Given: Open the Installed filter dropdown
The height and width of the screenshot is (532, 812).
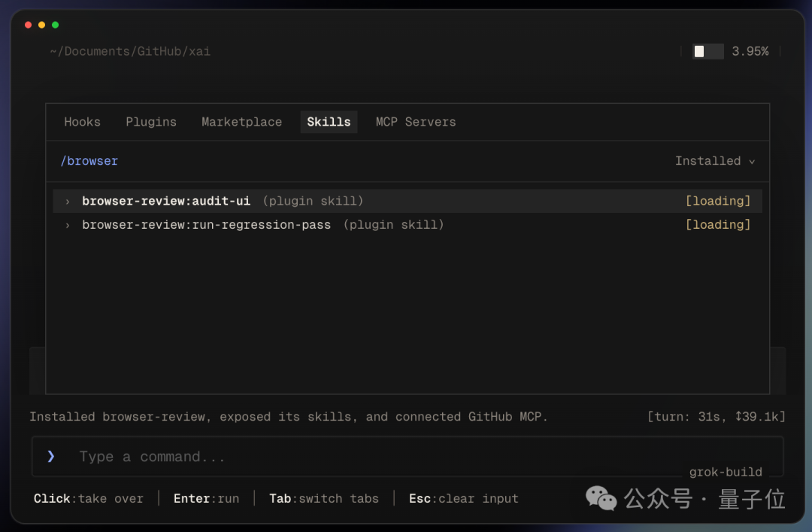Looking at the screenshot, I should coord(715,161).
